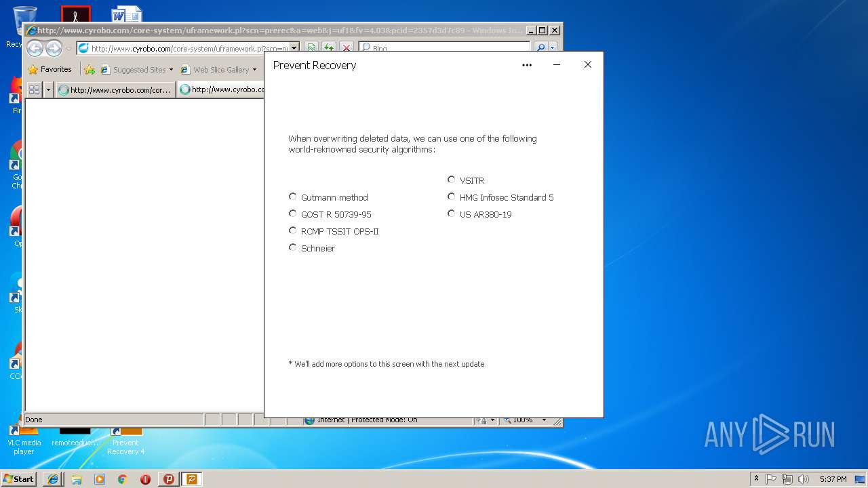868x488 pixels.
Task: Select Adobe Reader desktop icon at top
Action: pos(75,14)
